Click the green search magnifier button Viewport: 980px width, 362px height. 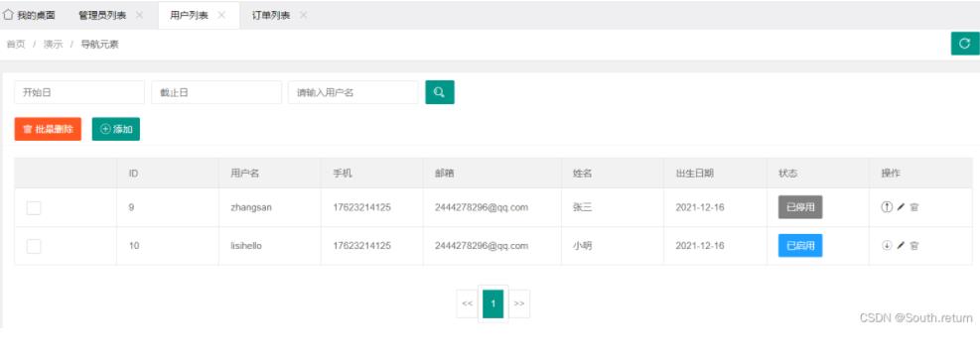click(x=440, y=92)
